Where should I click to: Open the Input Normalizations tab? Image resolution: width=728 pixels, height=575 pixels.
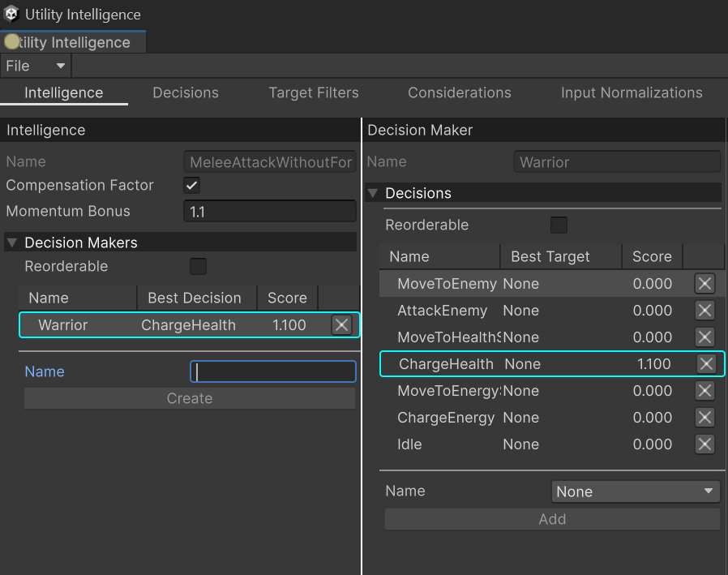pos(632,93)
